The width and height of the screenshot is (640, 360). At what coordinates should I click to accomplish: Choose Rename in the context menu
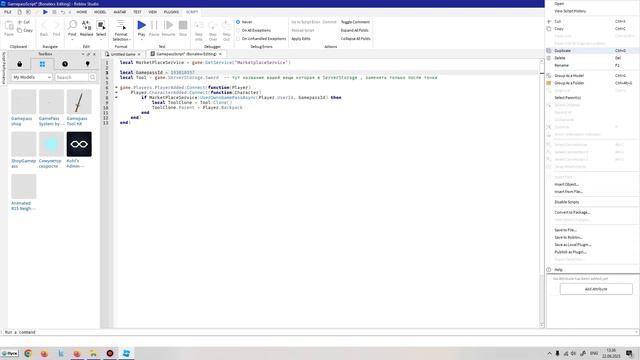click(592, 65)
